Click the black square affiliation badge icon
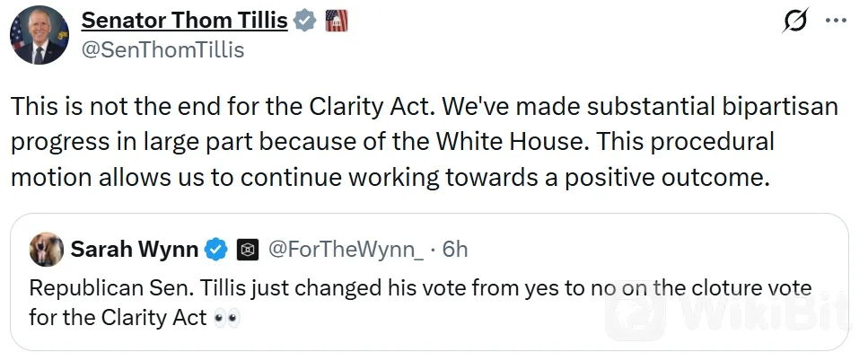Viewport: 868px width, 361px height. pos(248,251)
